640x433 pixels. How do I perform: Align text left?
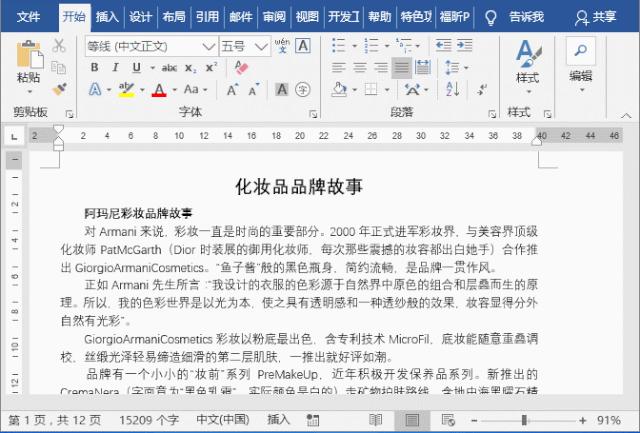[339, 68]
